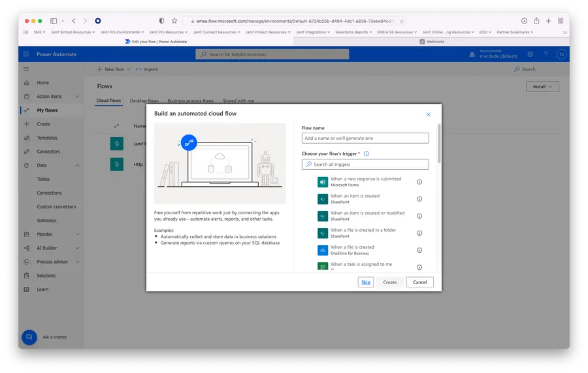Open Gateways under Data
This screenshot has height=373, width=588.
tap(46, 221)
